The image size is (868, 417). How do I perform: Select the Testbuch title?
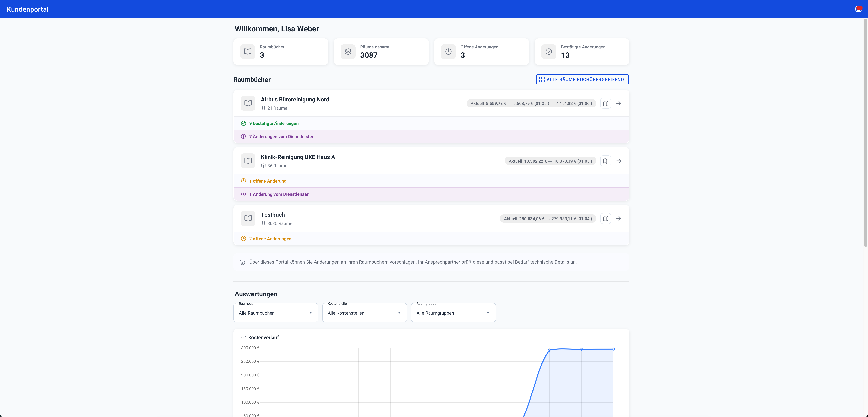point(273,215)
